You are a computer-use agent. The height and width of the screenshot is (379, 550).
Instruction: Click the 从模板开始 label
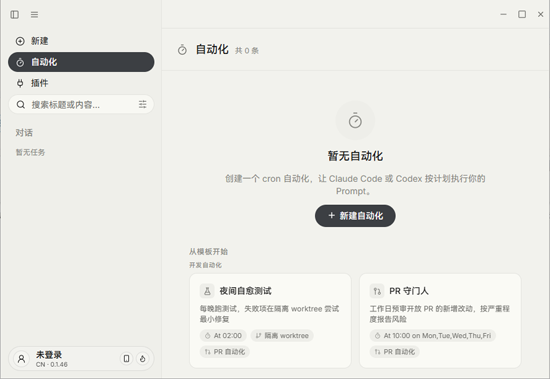click(208, 252)
